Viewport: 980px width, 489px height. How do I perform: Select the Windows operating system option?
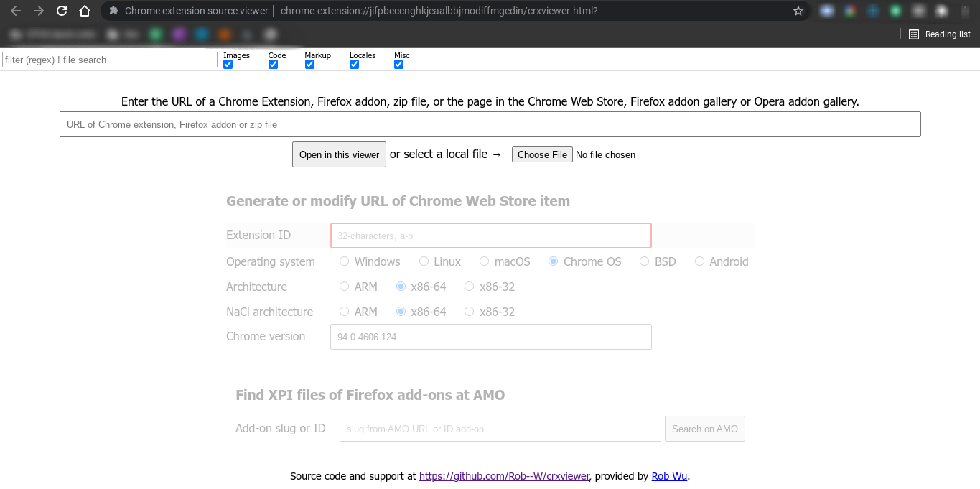tap(344, 261)
